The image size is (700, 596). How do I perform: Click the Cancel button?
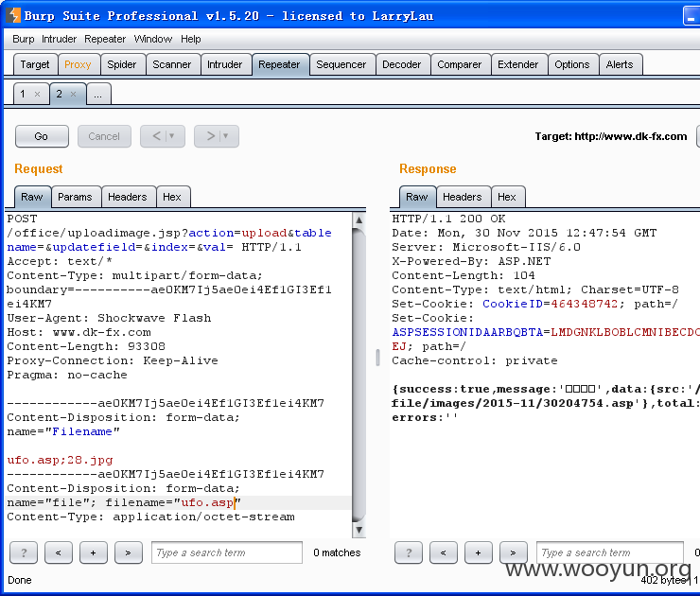click(x=104, y=136)
